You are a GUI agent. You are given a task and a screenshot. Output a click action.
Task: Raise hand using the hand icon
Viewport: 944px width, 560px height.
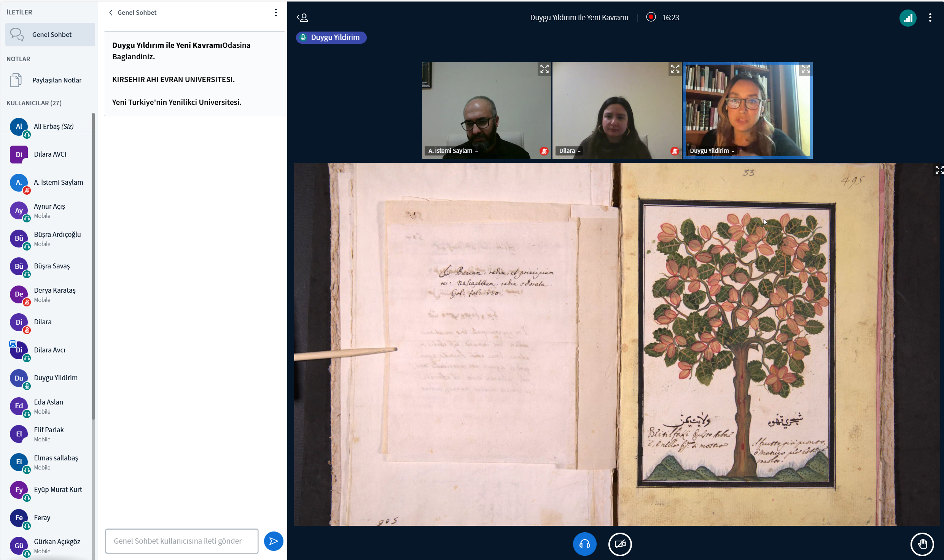[x=922, y=544]
